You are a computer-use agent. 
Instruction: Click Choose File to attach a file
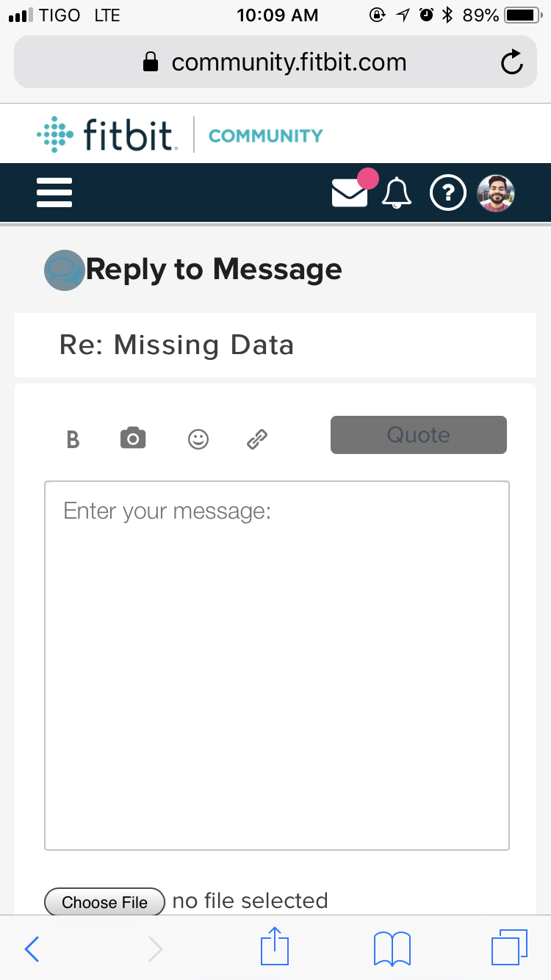(x=104, y=901)
